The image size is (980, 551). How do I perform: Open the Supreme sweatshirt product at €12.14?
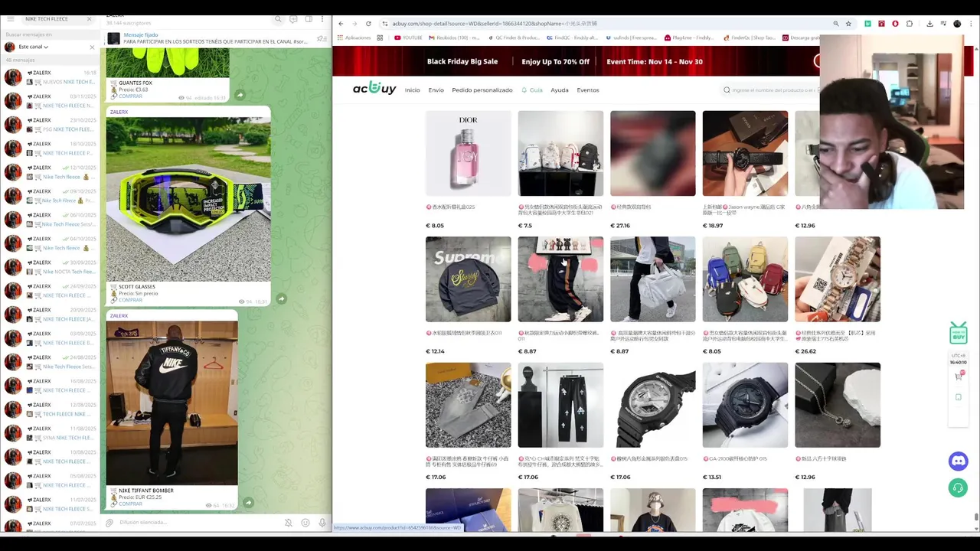coord(468,279)
